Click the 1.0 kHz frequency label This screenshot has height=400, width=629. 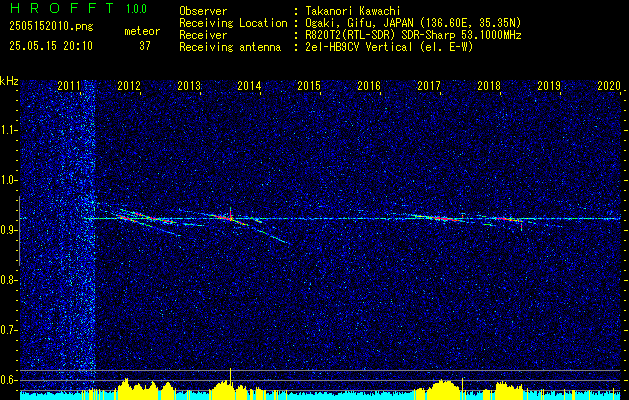click(x=8, y=180)
